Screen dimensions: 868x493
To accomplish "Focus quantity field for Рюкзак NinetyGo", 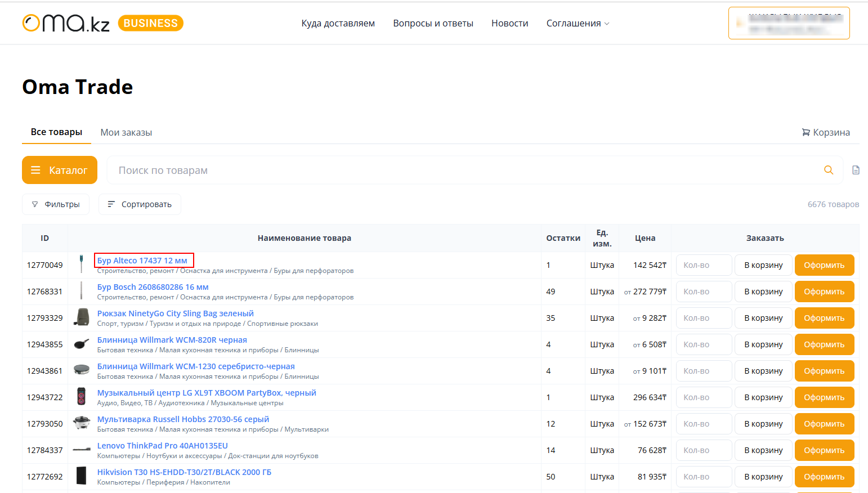I will tap(704, 318).
